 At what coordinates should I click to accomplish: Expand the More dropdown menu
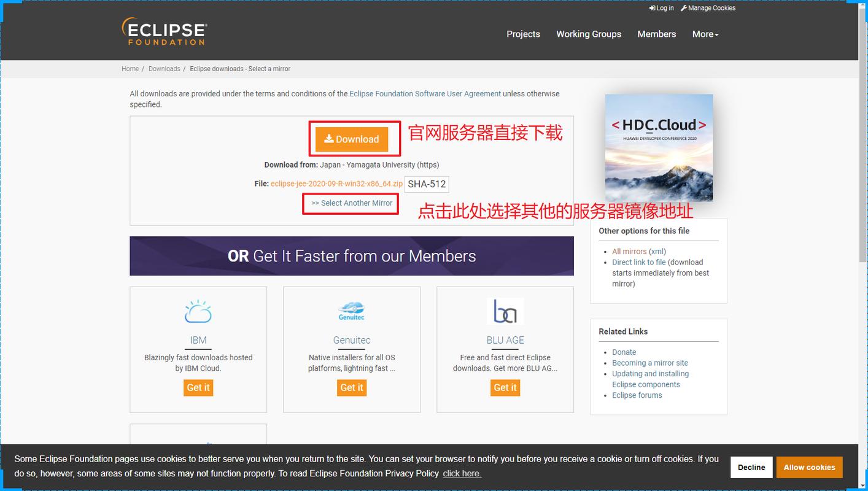[705, 34]
